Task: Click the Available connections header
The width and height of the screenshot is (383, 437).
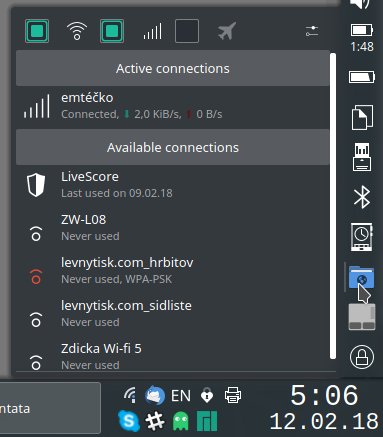Action: click(173, 147)
